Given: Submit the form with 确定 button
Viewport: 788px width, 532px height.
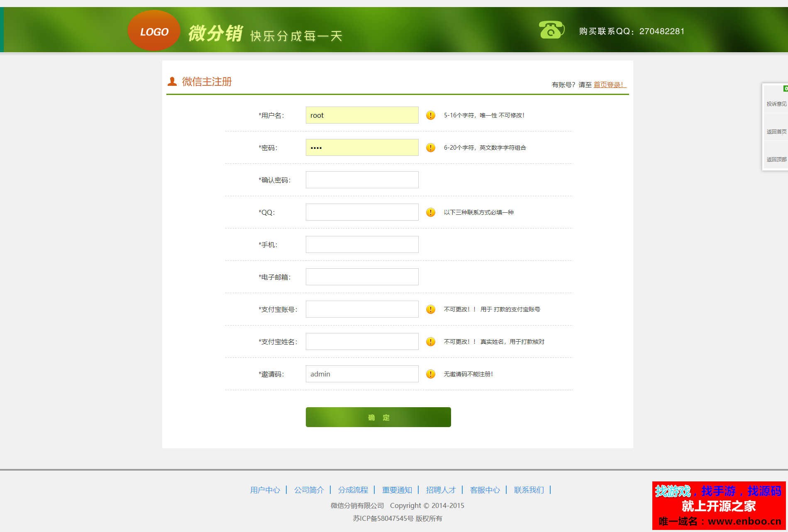Looking at the screenshot, I should pyautogui.click(x=378, y=417).
